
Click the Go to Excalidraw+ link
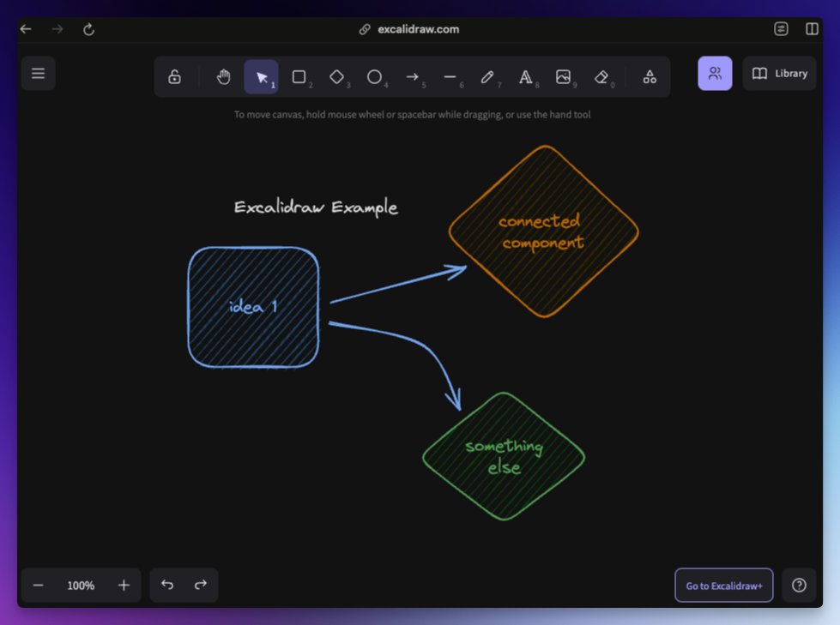(724, 586)
